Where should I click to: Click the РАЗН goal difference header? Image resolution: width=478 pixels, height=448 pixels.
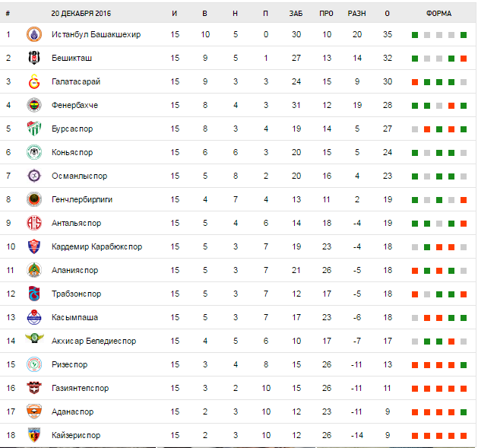[356, 14]
